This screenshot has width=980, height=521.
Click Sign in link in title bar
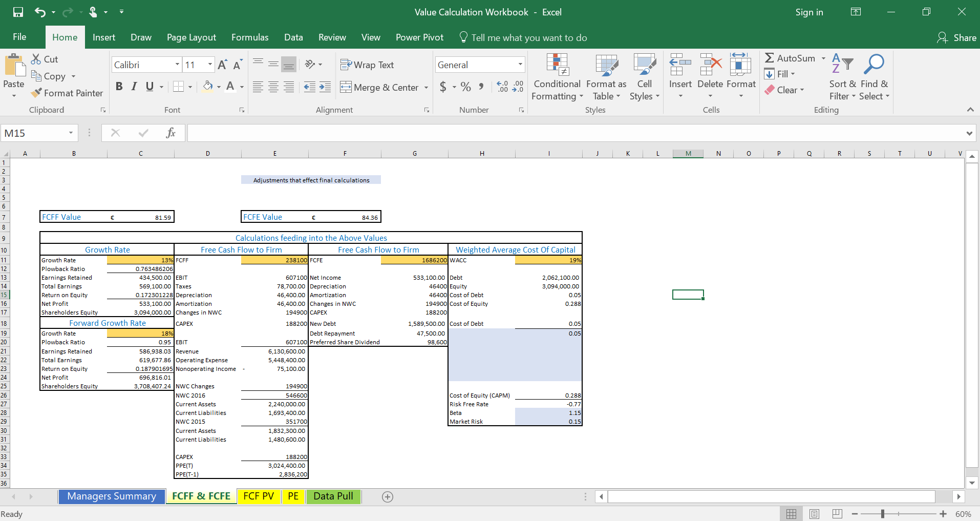point(809,12)
